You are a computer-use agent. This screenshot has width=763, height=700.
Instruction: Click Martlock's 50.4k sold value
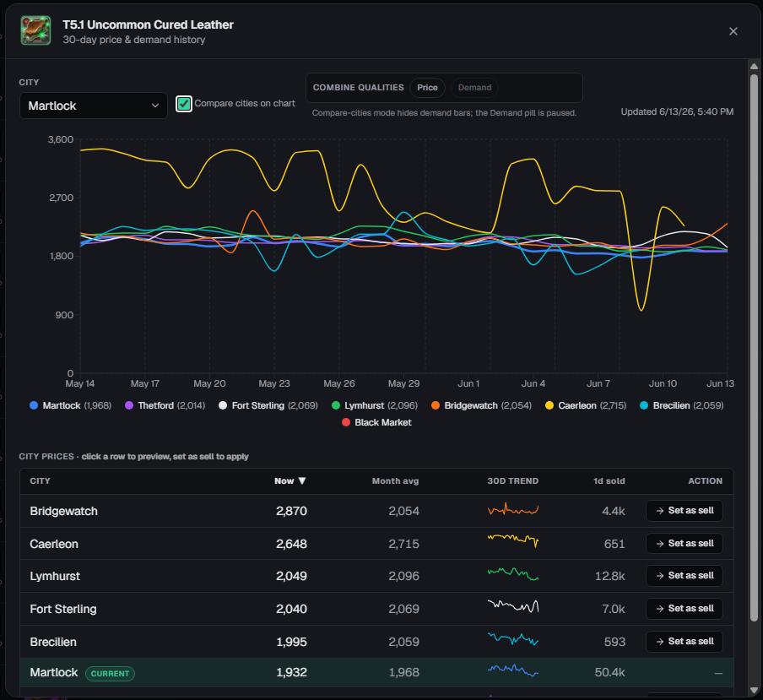pos(609,673)
